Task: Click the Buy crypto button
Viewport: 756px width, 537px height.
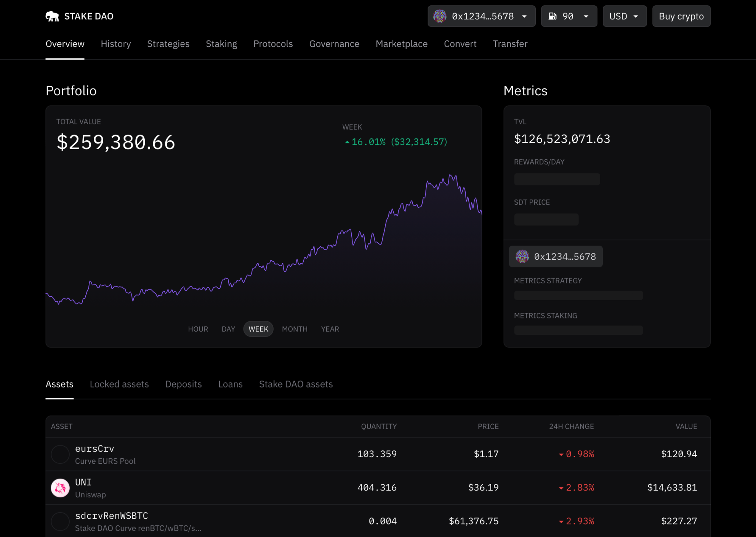Action: pyautogui.click(x=681, y=16)
